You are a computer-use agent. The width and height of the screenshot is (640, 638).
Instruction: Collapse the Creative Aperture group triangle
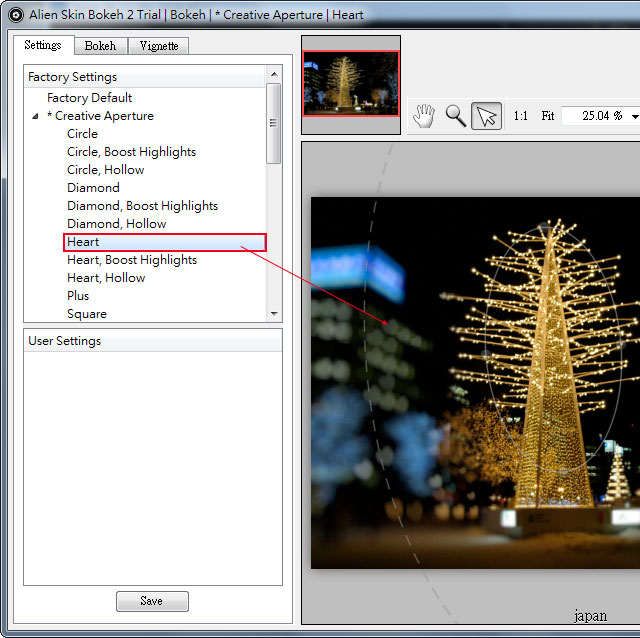point(36,116)
